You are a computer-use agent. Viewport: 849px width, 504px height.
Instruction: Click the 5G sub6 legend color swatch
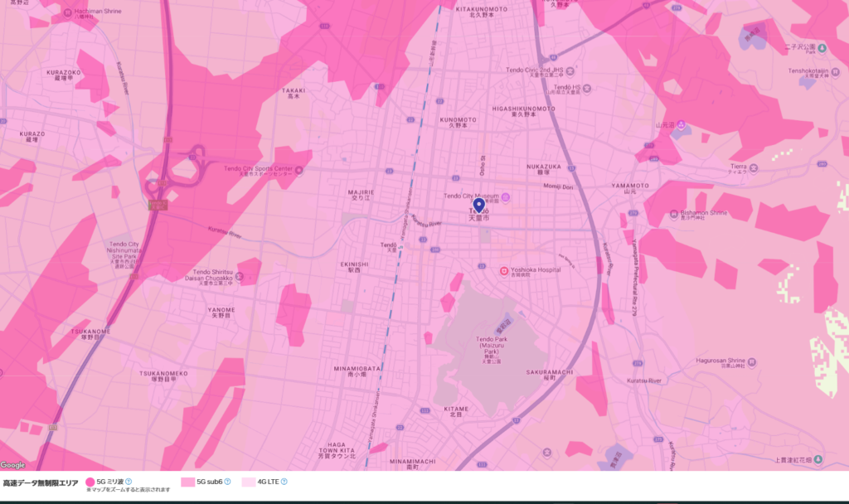pyautogui.click(x=187, y=482)
